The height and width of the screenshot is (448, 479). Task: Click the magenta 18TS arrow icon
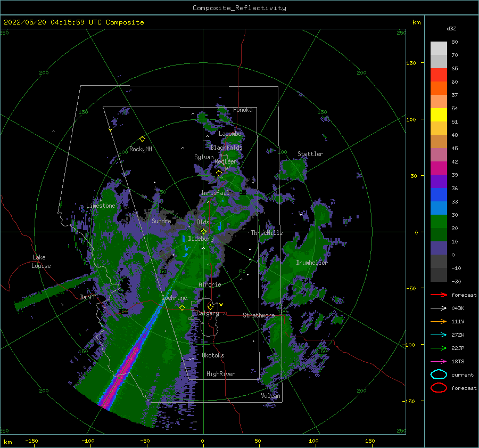tap(439, 362)
